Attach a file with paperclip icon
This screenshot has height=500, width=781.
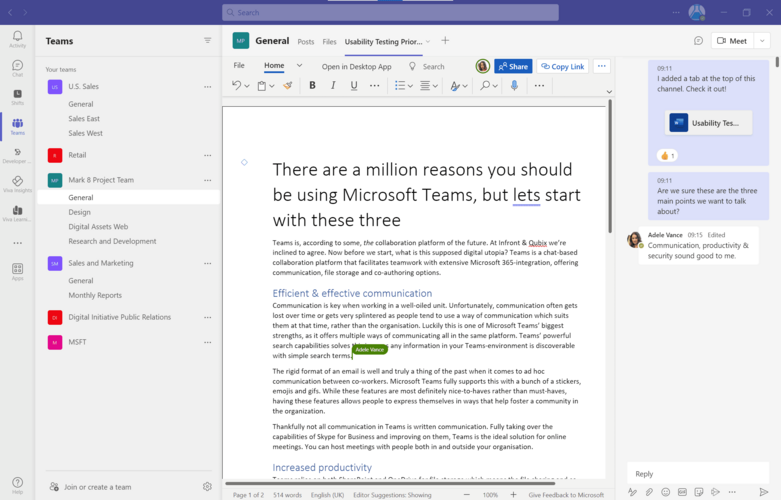649,492
